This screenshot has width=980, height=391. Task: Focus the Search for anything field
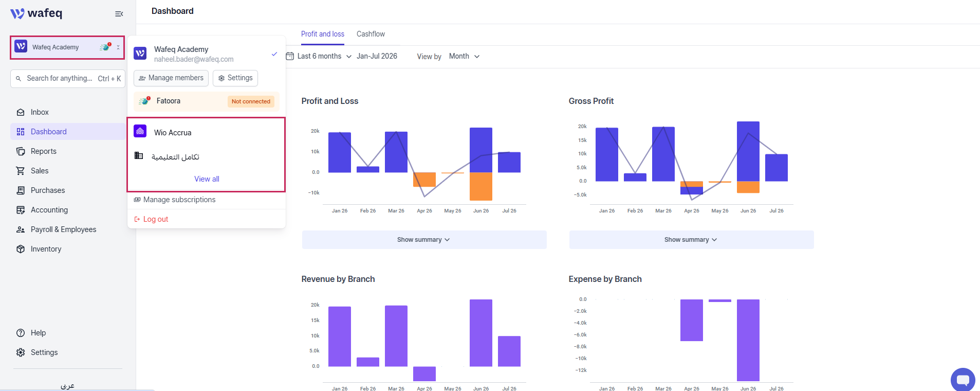[68, 79]
